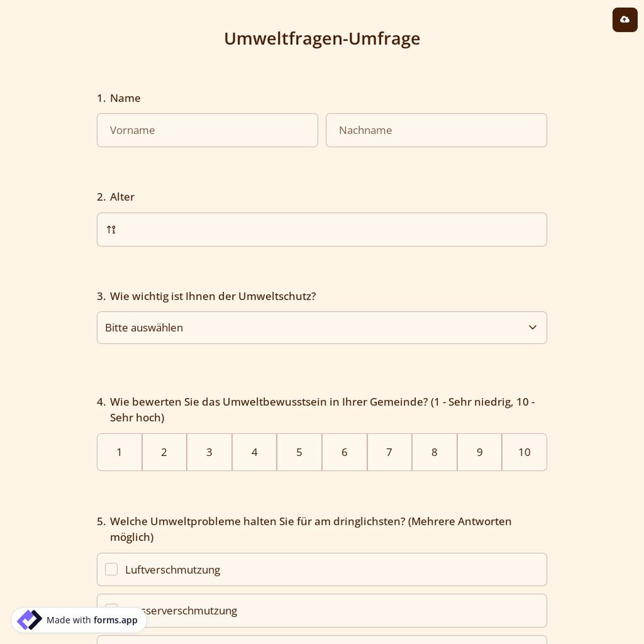Viewport: 644px width, 644px height.
Task: Click the Umweltfragen-Umfrage title
Action: coord(322,38)
